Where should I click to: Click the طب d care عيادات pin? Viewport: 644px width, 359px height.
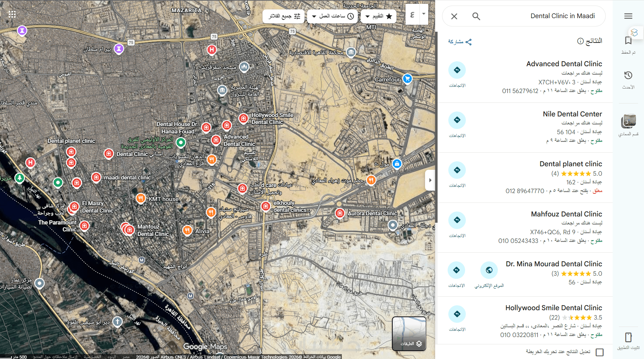pyautogui.click(x=243, y=188)
